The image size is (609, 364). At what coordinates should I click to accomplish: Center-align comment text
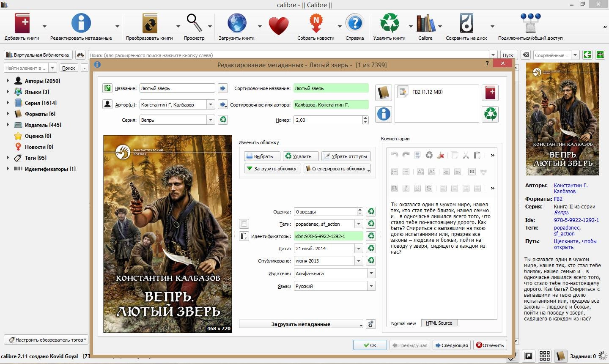pos(455,188)
